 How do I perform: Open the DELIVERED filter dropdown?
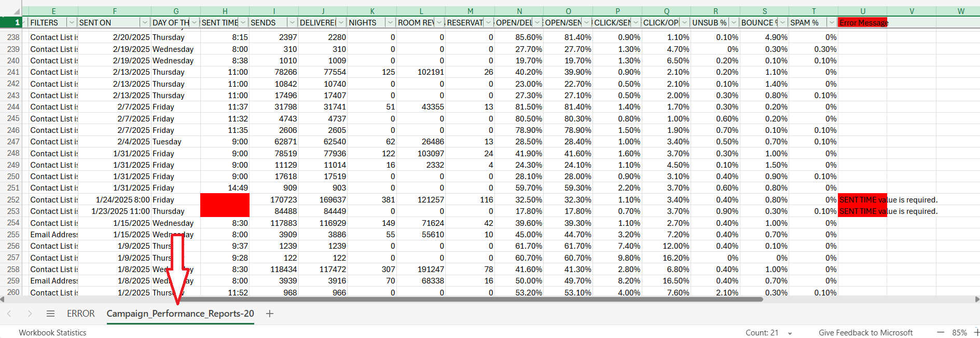341,22
